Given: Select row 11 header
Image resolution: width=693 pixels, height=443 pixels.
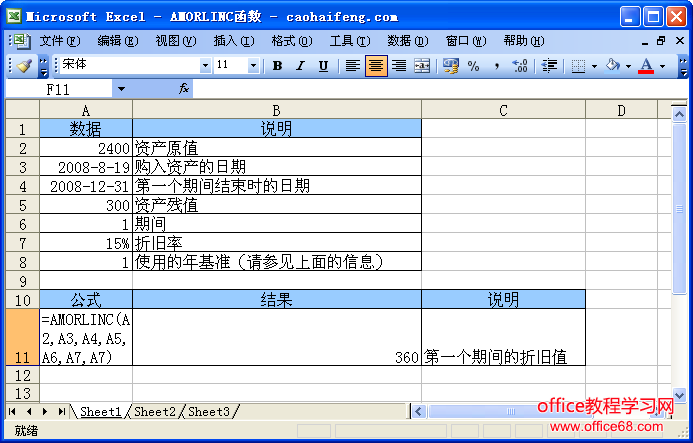Looking at the screenshot, I should [x=23, y=337].
